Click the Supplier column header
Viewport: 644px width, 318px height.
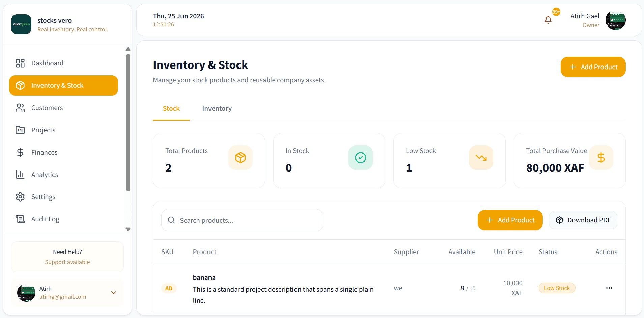(x=406, y=252)
